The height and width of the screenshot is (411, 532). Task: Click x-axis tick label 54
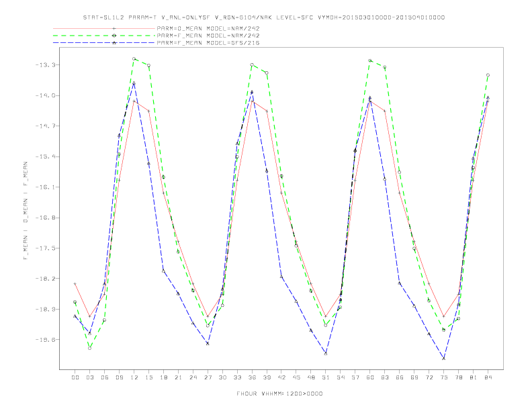click(341, 377)
